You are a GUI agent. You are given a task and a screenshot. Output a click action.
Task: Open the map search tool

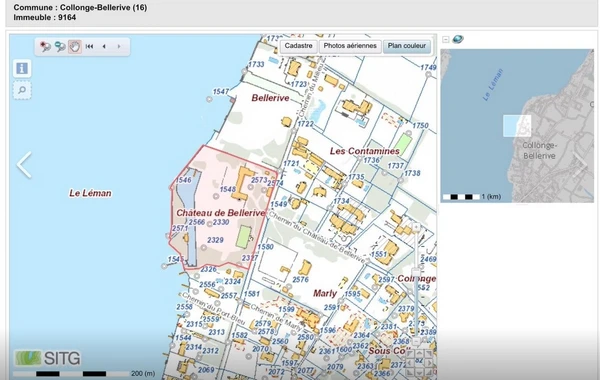tap(22, 90)
